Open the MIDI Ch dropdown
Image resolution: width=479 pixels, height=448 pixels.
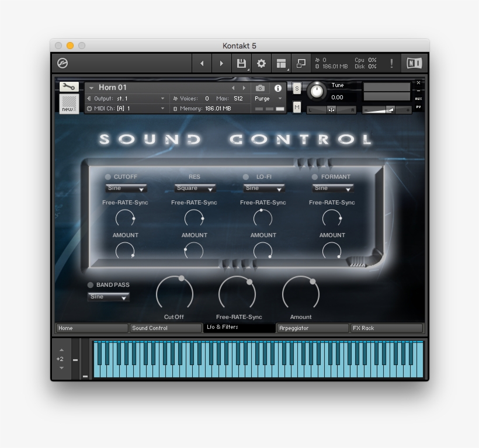(x=126, y=109)
